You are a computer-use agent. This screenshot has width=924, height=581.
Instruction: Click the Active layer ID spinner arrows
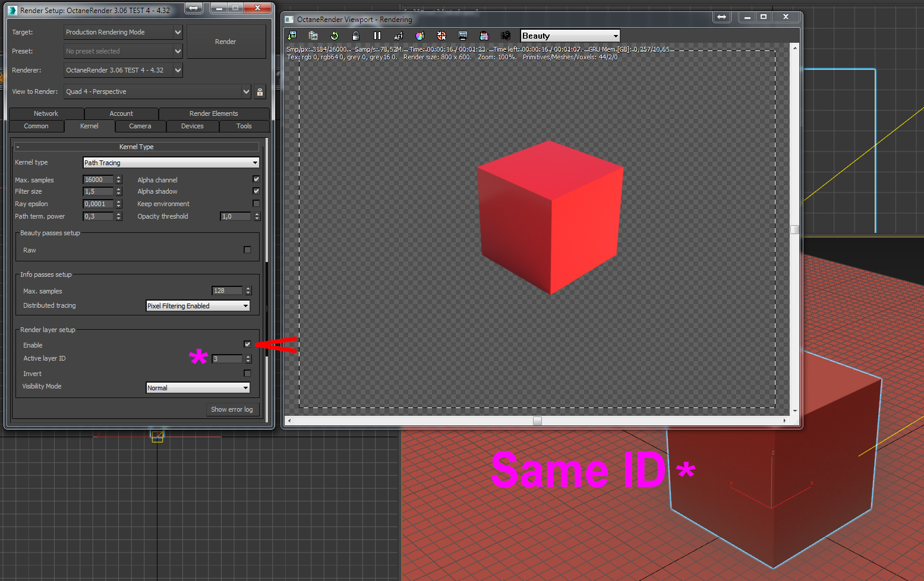(x=248, y=359)
